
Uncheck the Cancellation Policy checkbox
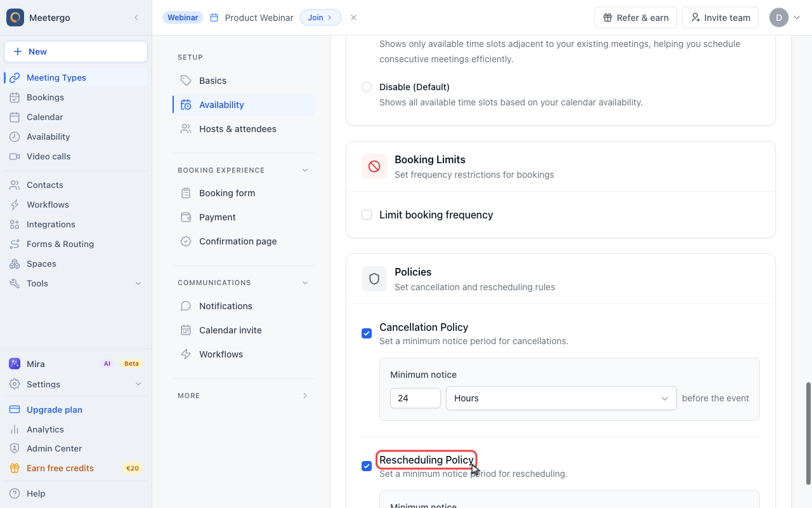coord(367,333)
